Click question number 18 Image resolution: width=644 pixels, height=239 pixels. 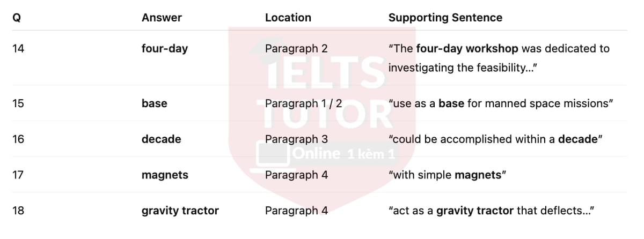click(x=18, y=211)
